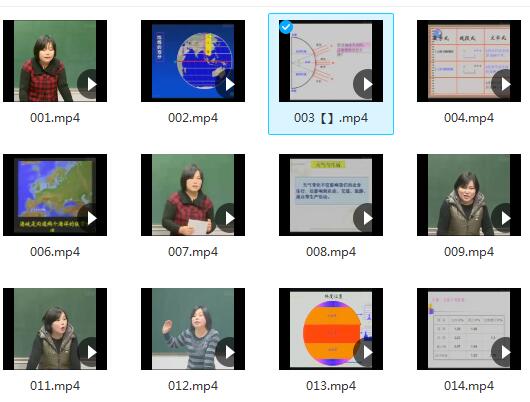The height and width of the screenshot is (402, 530).
Task: Click the 014.mp4 file name
Action: [x=469, y=386]
